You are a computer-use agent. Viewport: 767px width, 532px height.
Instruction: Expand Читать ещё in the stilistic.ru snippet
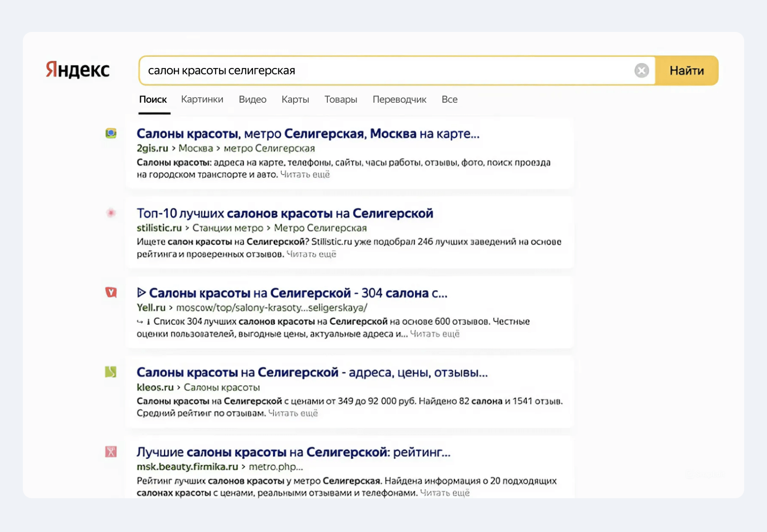pos(311,254)
